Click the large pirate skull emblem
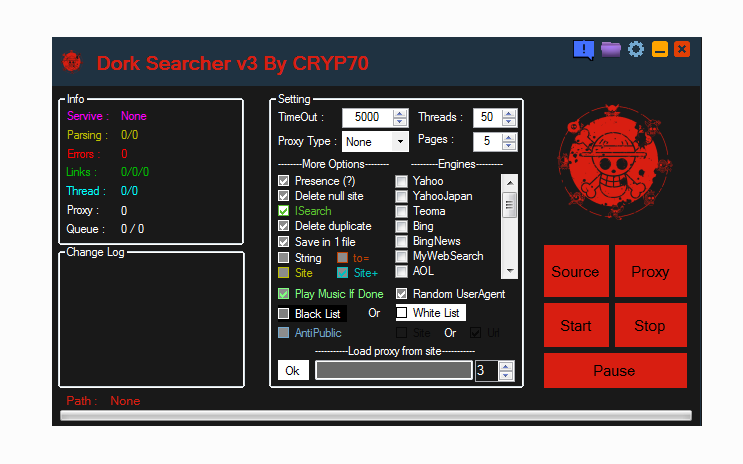Image resolution: width=743 pixels, height=464 pixels. tap(614, 162)
